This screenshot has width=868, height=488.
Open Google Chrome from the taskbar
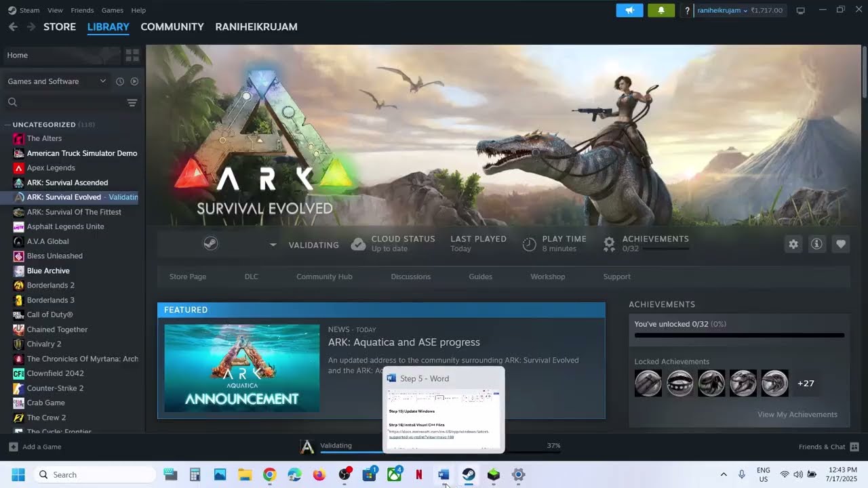[x=269, y=474]
